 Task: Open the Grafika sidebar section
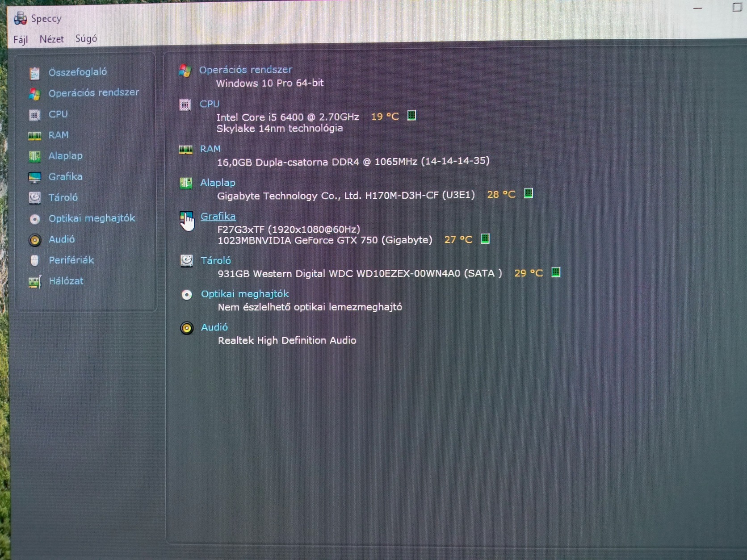(x=65, y=176)
